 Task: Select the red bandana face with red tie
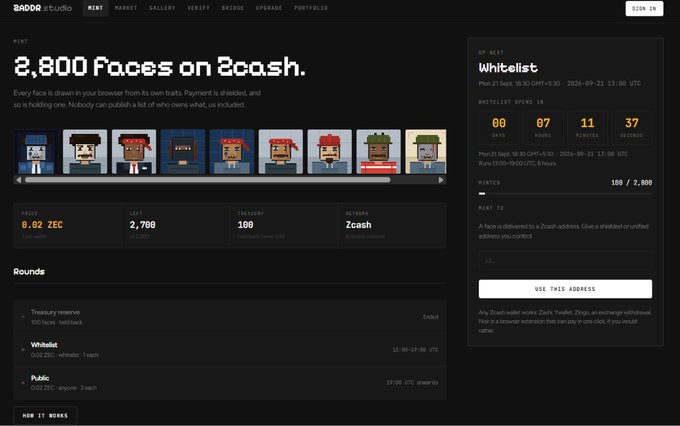point(134,151)
